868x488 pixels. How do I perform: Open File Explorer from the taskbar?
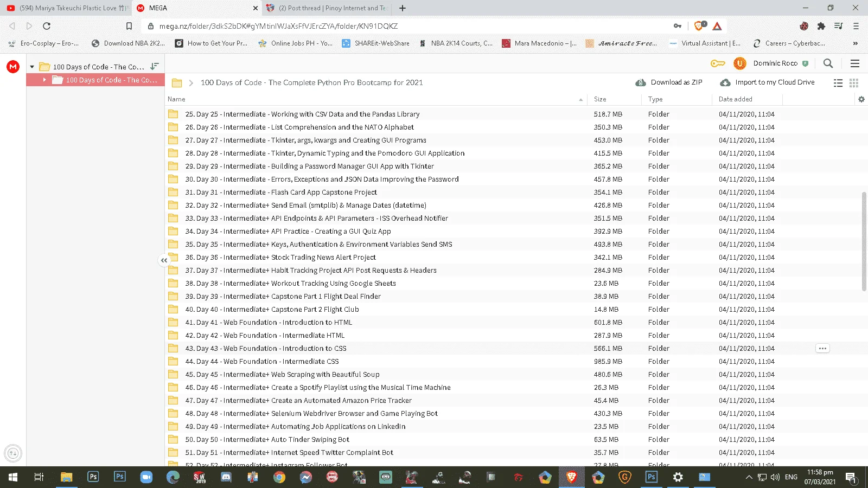click(x=66, y=477)
